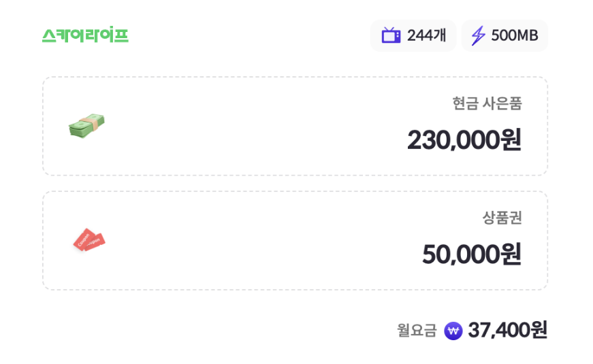Select the 월요금 label

tap(417, 331)
